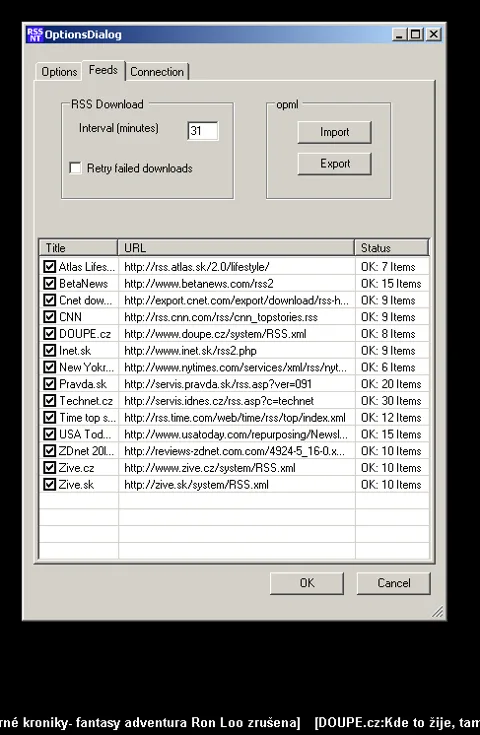480x735 pixels.
Task: Click the DOUPE.cz headline in the ticker
Action: [x=397, y=722]
